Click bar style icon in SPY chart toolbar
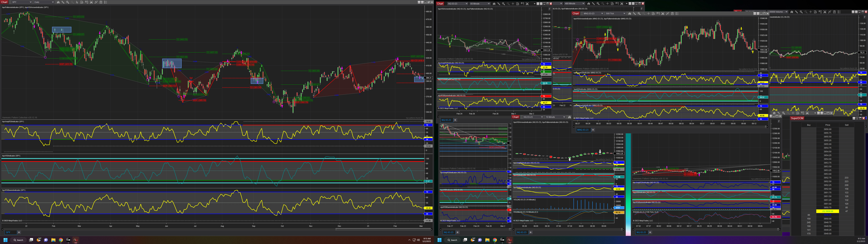This screenshot has width=868, height=244. pos(58,2)
